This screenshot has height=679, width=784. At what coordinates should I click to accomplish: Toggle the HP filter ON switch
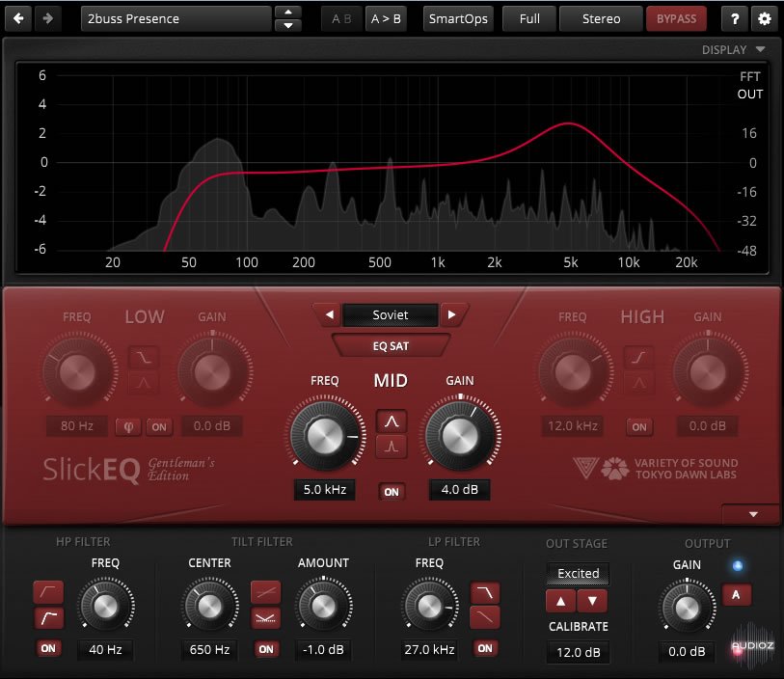click(48, 648)
